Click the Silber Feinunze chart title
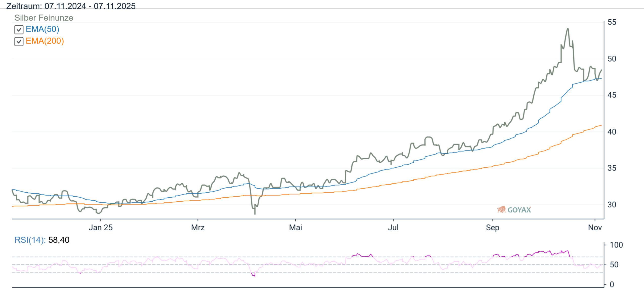Image resolution: width=644 pixels, height=290 pixels. 44,18
